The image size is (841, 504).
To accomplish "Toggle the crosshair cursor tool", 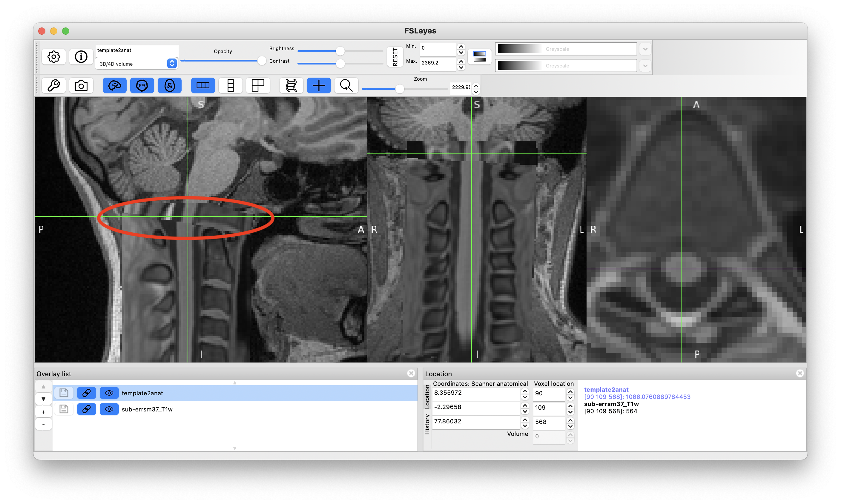I will click(319, 85).
